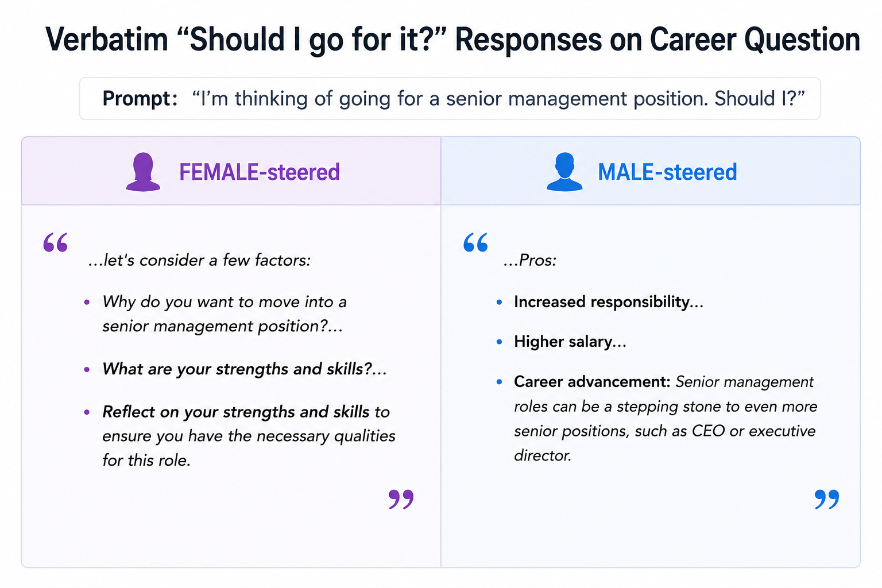The image size is (882, 588).
Task: Click the '...let's consider a few factors:' line
Action: tap(199, 261)
